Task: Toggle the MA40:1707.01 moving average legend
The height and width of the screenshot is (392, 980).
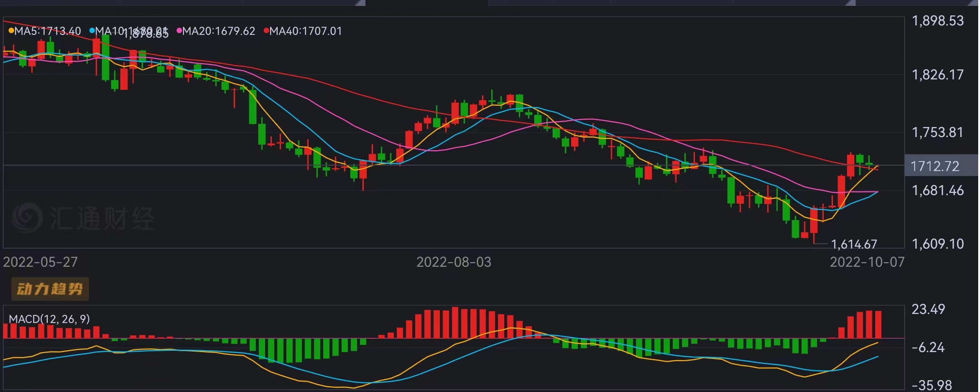Action: click(x=303, y=31)
